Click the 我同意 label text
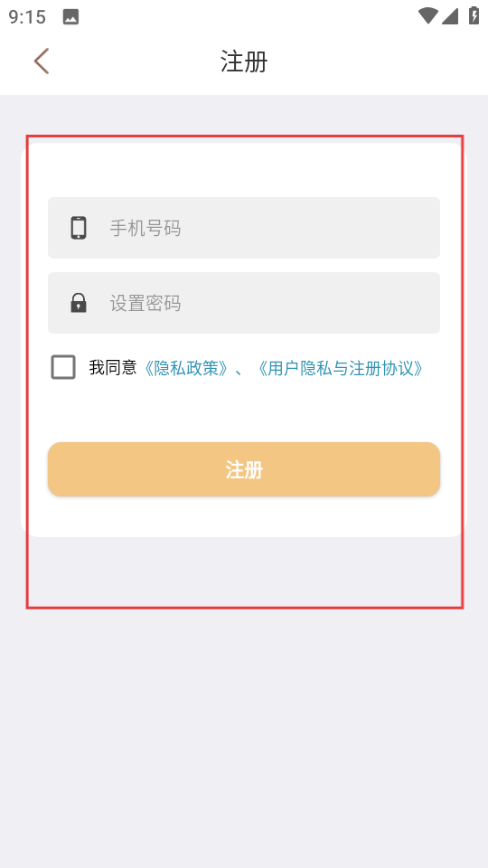 112,368
